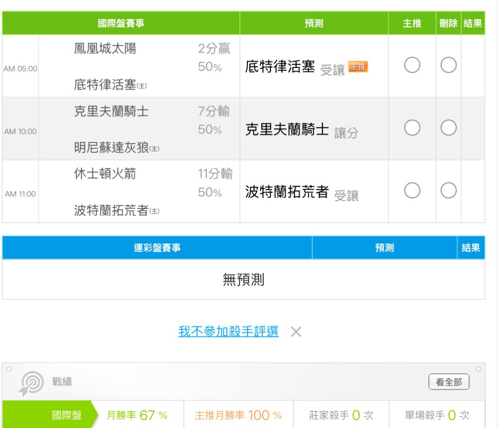Click the 波特蘭拓荒者 受讓 prediction text
Image resolution: width=504 pixels, height=428 pixels.
pyautogui.click(x=302, y=193)
